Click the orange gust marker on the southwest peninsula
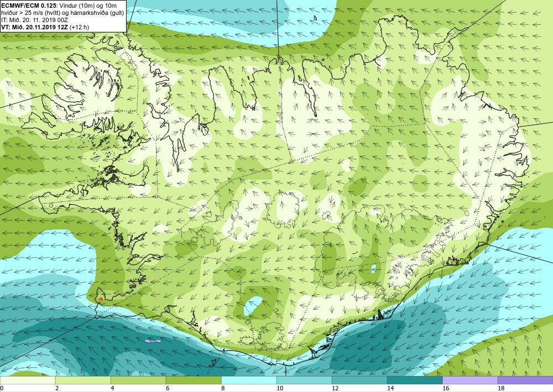 (101, 299)
